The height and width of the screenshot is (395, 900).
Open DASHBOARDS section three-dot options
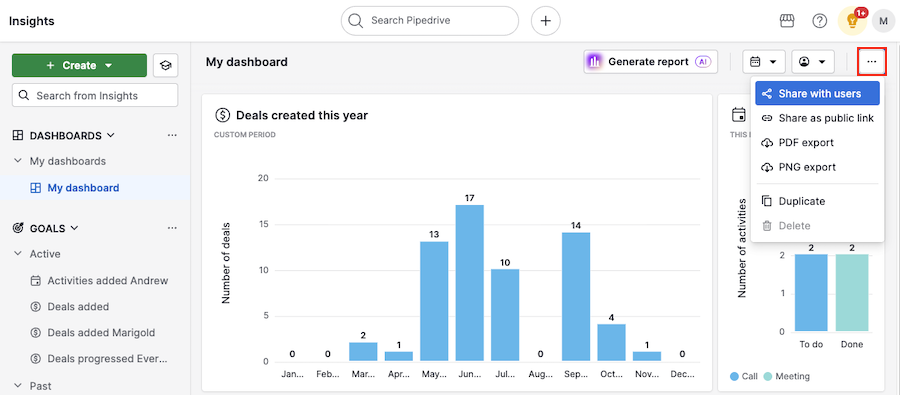point(172,135)
